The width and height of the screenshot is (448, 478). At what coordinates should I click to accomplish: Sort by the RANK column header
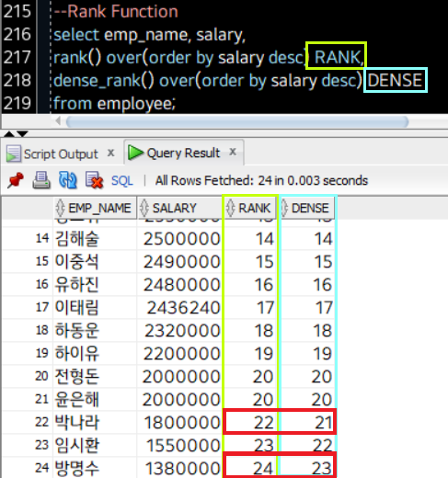pos(250,209)
